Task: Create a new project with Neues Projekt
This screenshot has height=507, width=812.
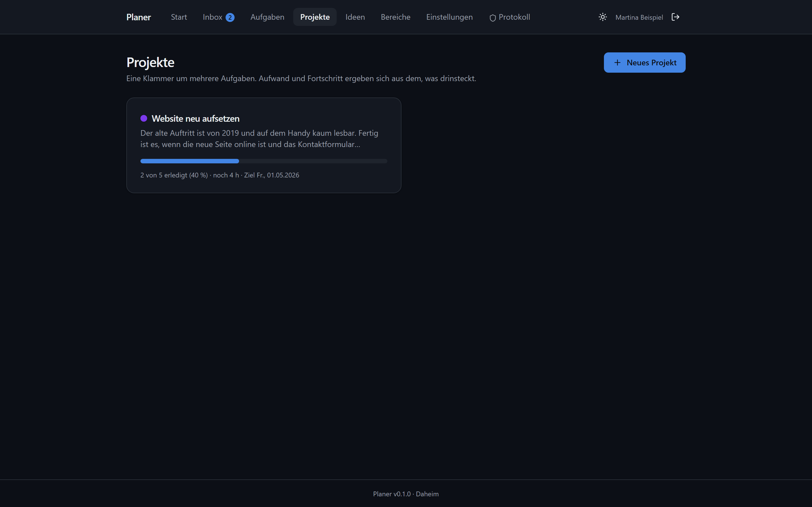Action: [645, 62]
